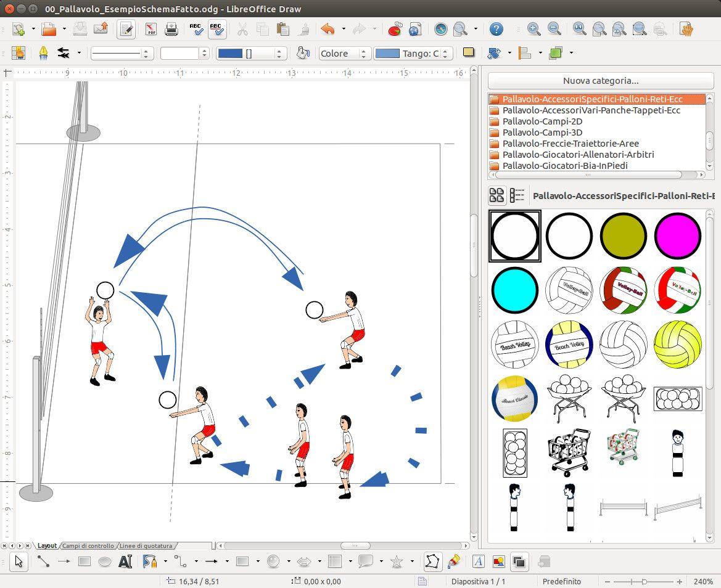The height and width of the screenshot is (588, 721).
Task: Click the magenta circle in gallery
Action: coord(677,235)
